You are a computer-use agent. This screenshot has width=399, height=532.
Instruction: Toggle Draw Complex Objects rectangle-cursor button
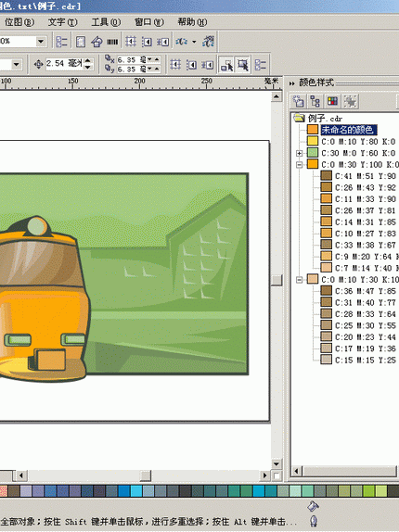click(x=243, y=65)
